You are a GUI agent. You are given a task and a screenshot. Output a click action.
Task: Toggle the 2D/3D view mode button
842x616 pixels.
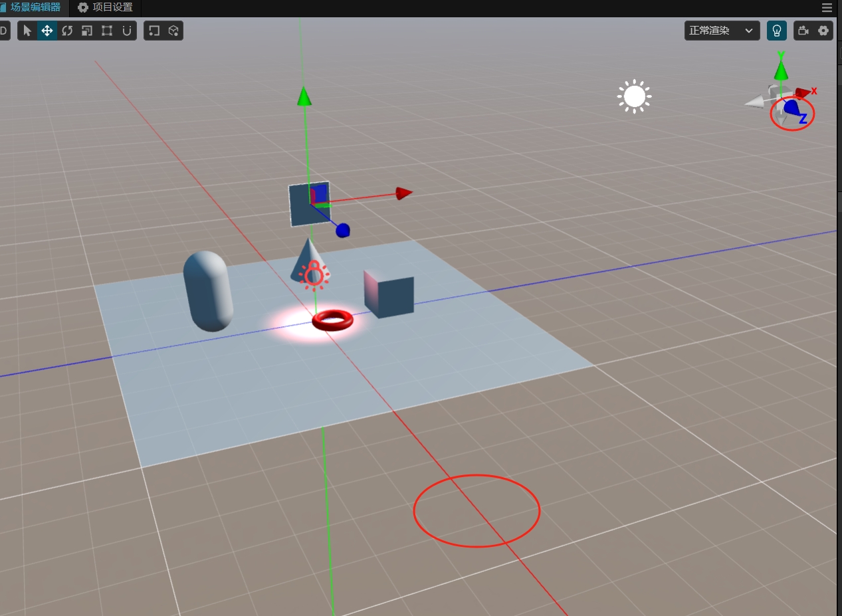click(x=4, y=31)
